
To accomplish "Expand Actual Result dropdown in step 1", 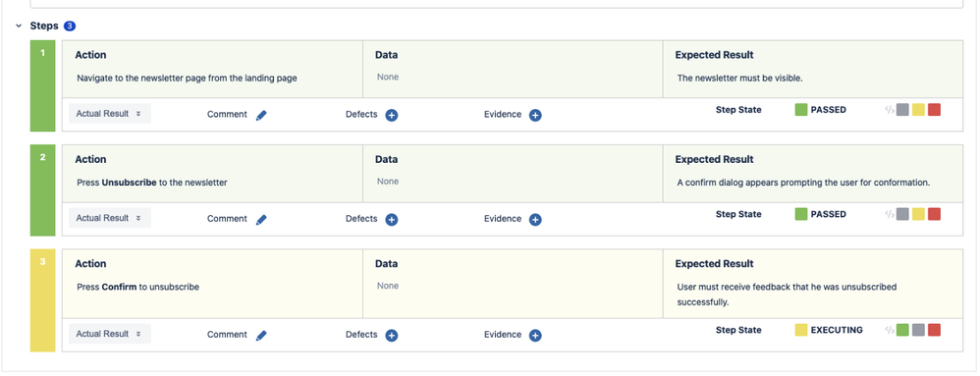I will point(109,114).
